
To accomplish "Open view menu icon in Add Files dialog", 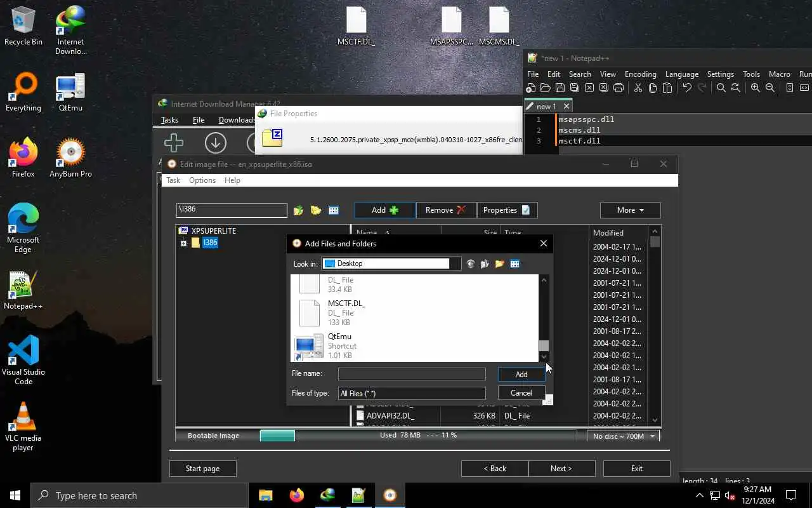I will pyautogui.click(x=515, y=264).
